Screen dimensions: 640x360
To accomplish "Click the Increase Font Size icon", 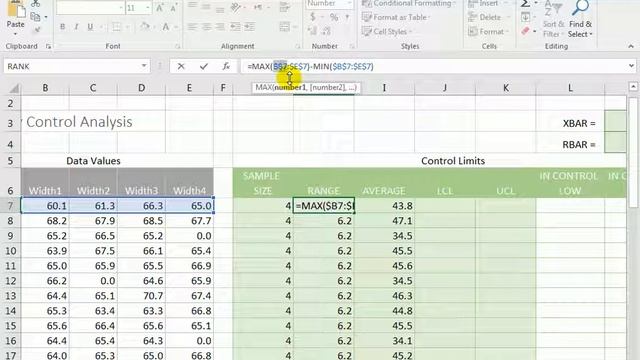I will 160,8.
